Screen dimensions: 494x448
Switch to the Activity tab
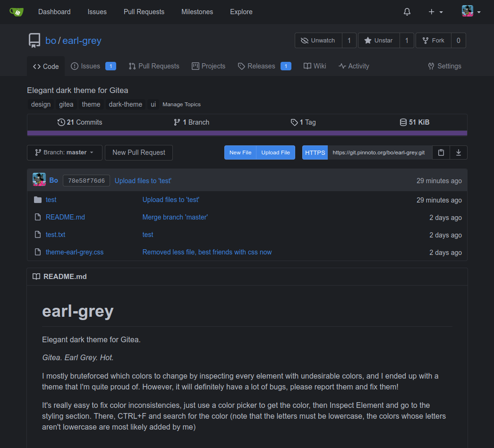pyautogui.click(x=354, y=66)
